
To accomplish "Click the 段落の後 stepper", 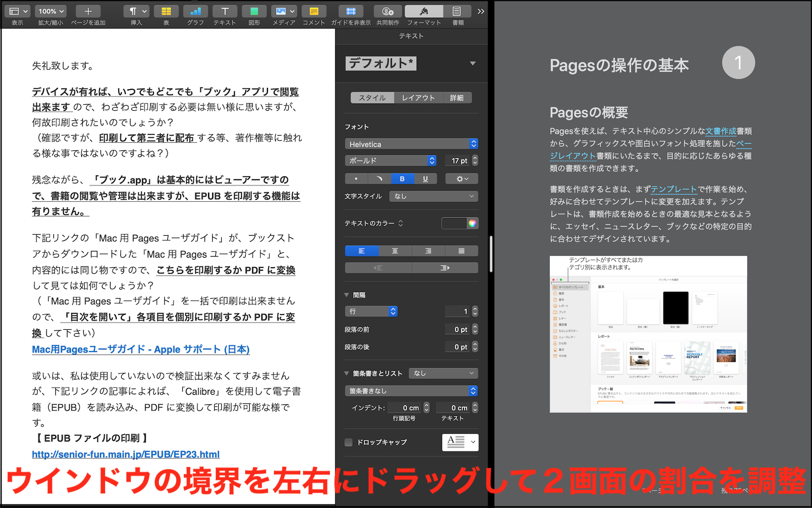I will 475,347.
